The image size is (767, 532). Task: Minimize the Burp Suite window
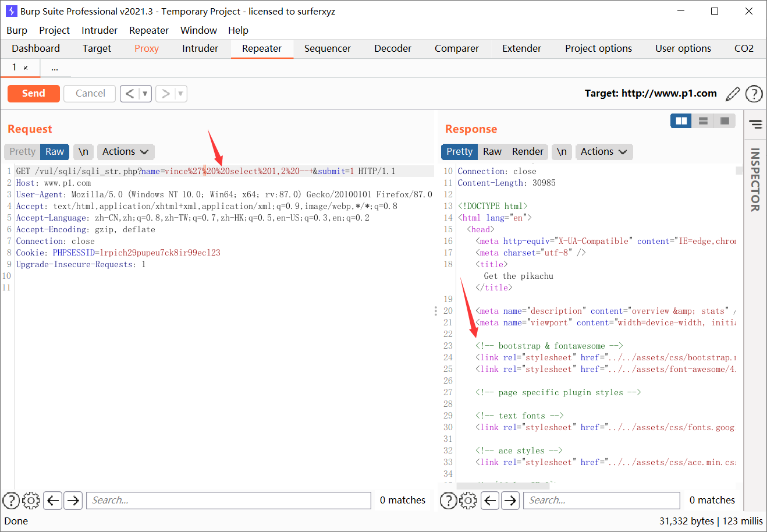click(x=680, y=11)
